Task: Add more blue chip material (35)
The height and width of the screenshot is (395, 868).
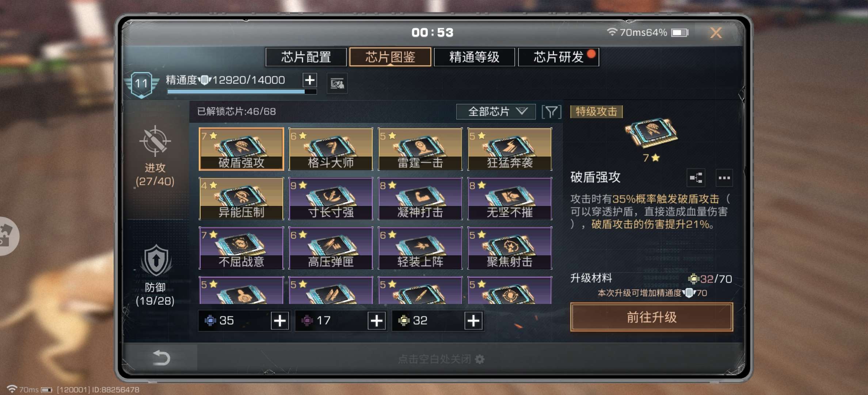Action: coord(280,321)
